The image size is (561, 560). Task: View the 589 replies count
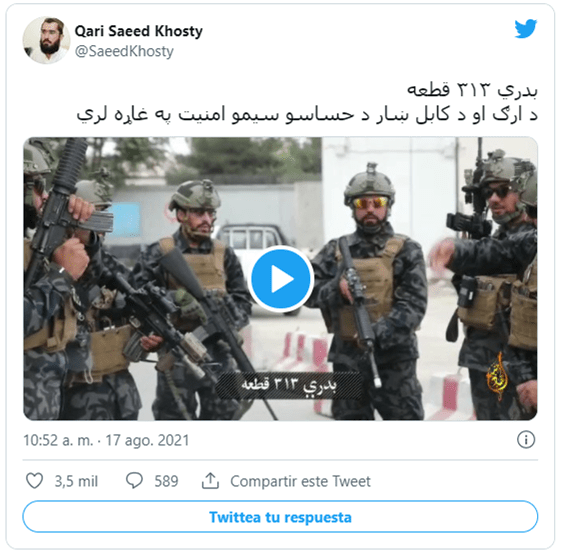point(166,481)
